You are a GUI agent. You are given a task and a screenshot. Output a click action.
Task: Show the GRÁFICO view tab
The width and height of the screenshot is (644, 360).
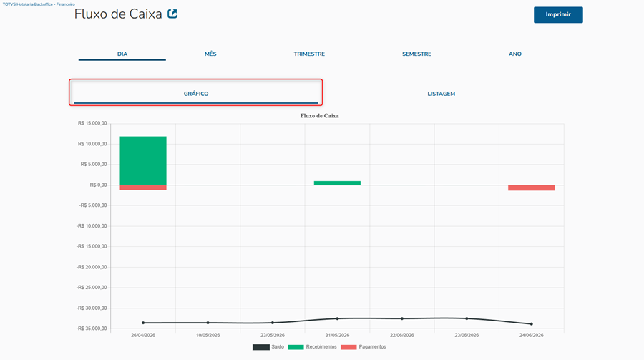point(196,94)
